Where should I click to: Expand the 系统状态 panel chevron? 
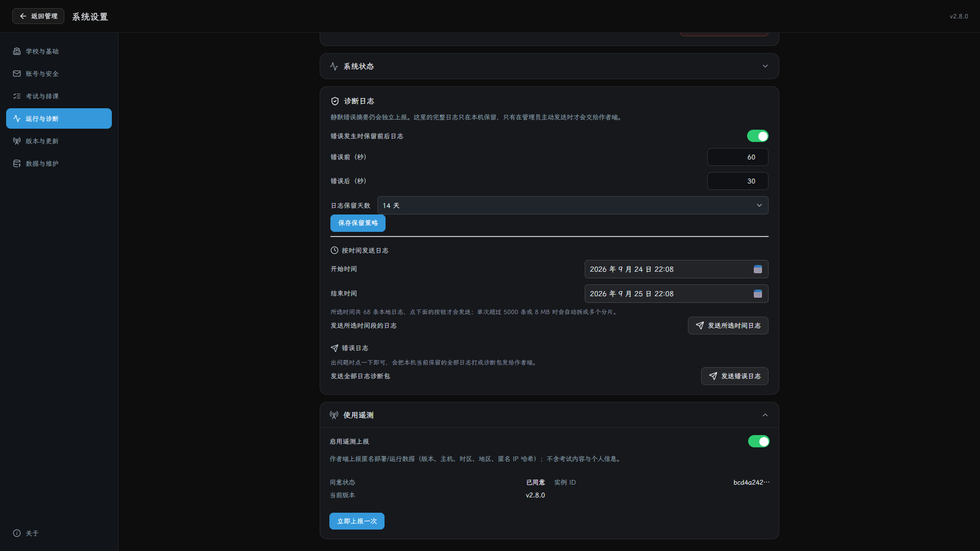click(x=765, y=66)
